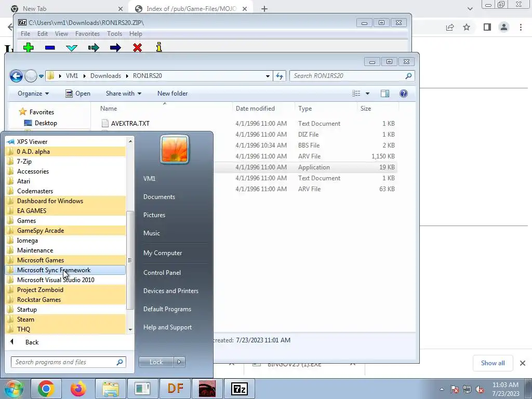Click the search magnifier in Explorer search box

tap(408, 76)
